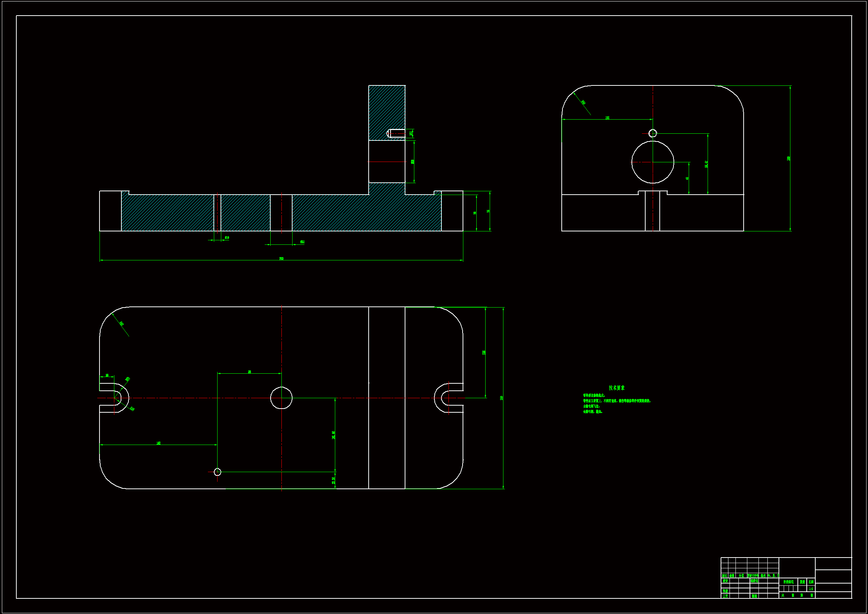
Task: Select the overall height dimension right of side view
Action: pos(789,158)
